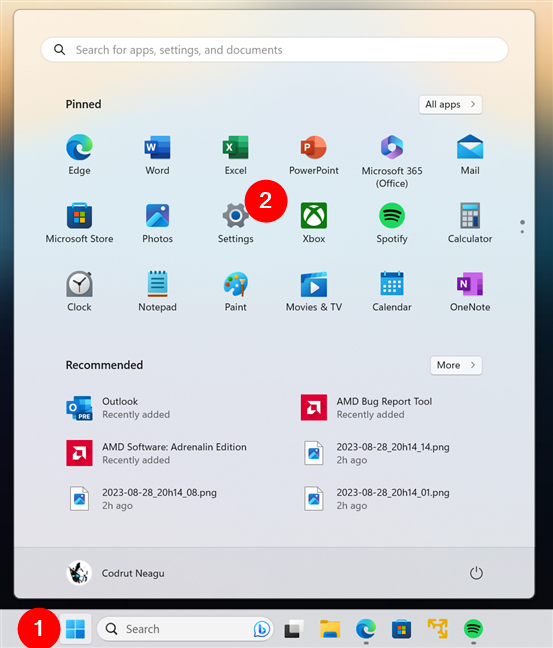553x648 pixels.
Task: Click the Bing icon in taskbar search
Action: [262, 629]
